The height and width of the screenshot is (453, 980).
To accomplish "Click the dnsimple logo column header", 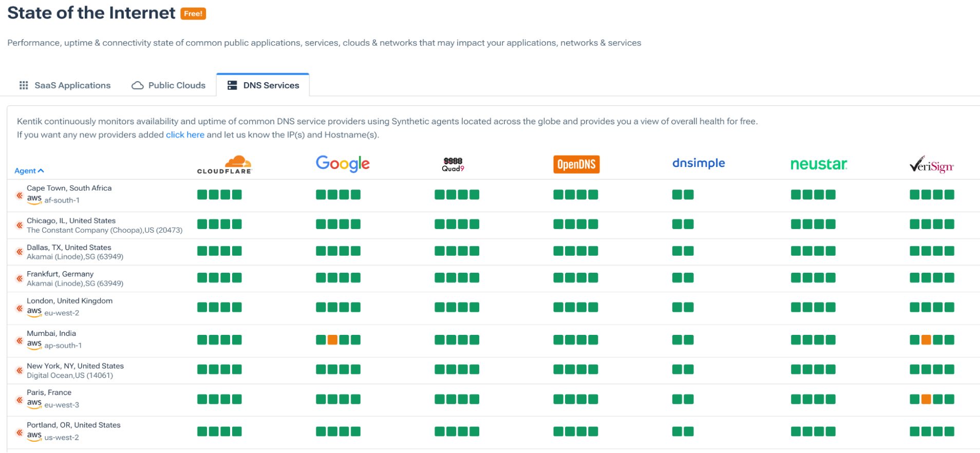I will 699,163.
